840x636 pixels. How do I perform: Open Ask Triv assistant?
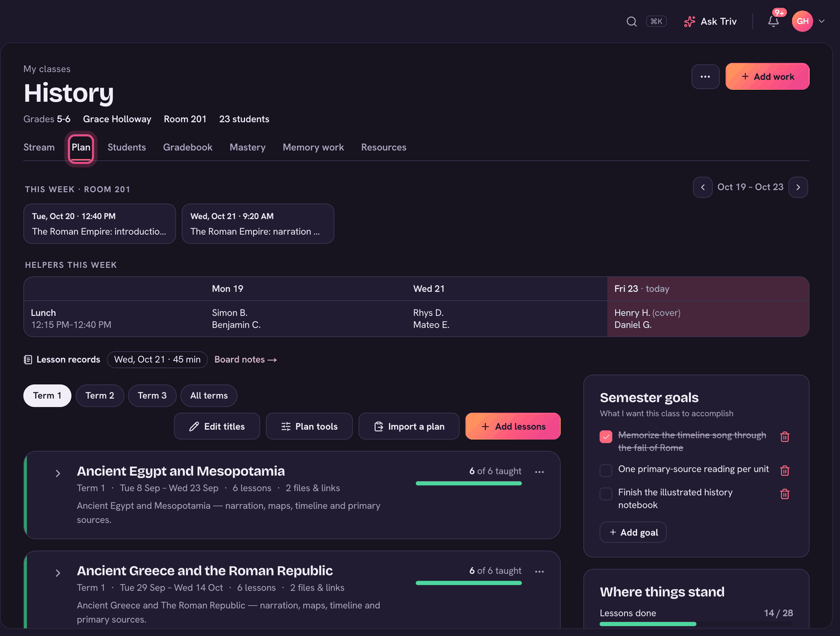coord(710,22)
